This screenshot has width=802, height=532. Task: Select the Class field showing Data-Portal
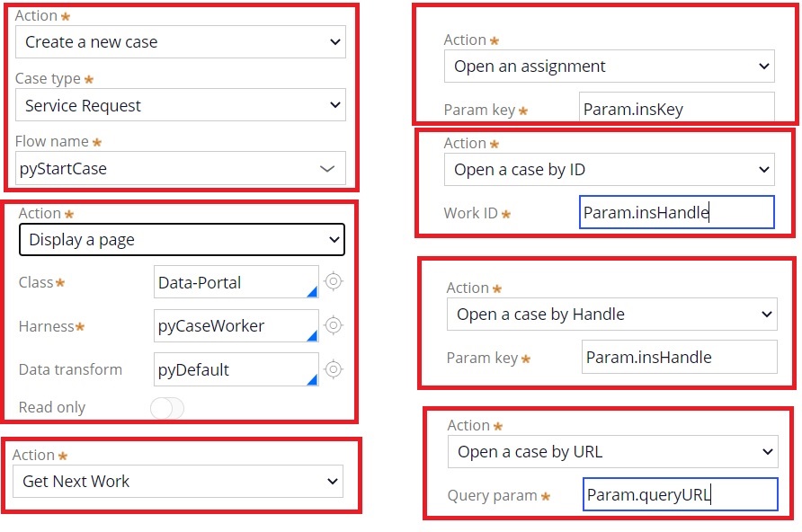coord(236,281)
